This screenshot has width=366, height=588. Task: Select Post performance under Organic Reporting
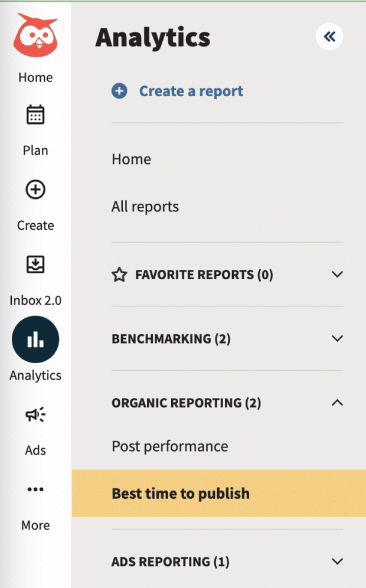tap(169, 446)
